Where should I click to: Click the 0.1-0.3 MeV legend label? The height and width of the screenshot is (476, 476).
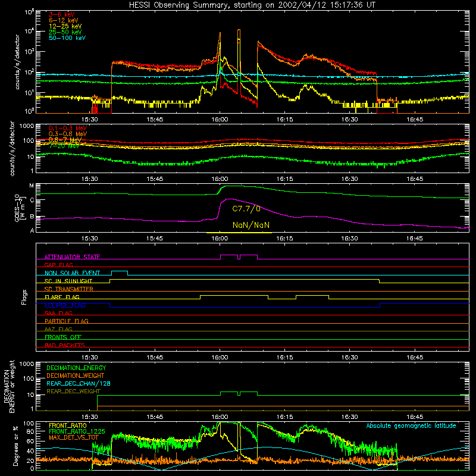(x=68, y=128)
